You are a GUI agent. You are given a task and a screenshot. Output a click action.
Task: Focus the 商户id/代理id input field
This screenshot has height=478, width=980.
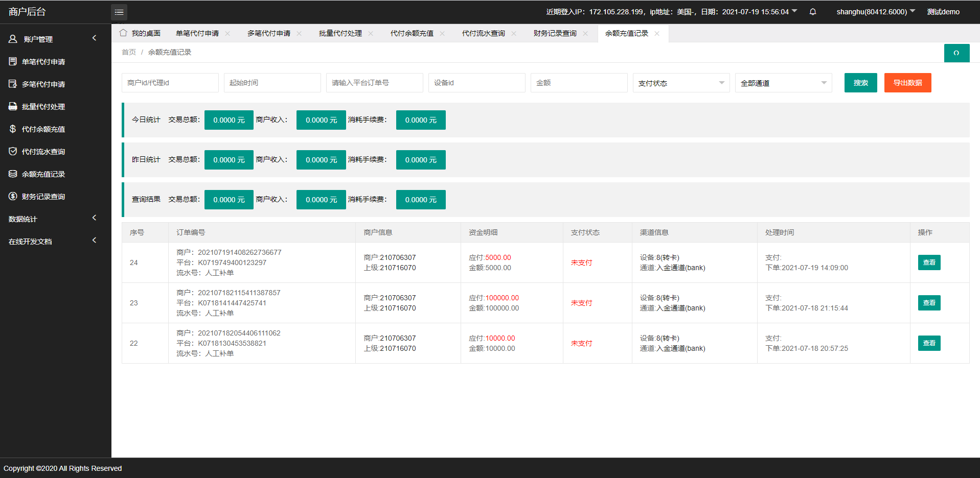pos(170,83)
